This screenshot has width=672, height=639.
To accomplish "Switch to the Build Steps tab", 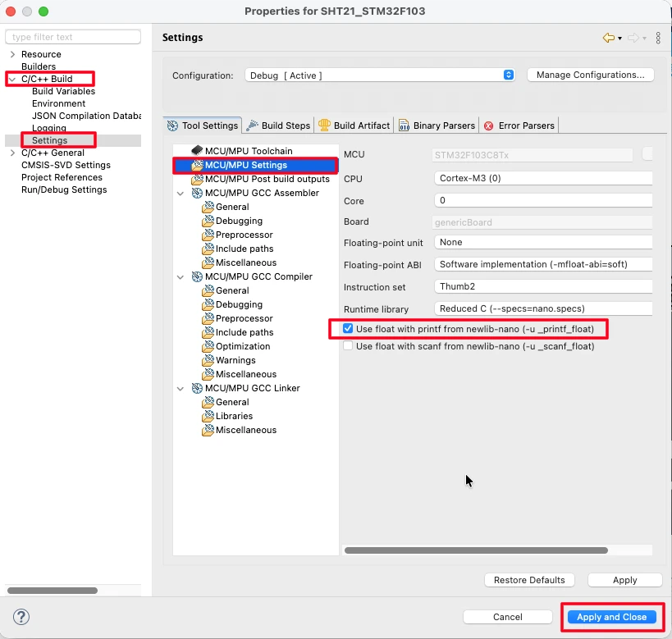I will pyautogui.click(x=279, y=126).
